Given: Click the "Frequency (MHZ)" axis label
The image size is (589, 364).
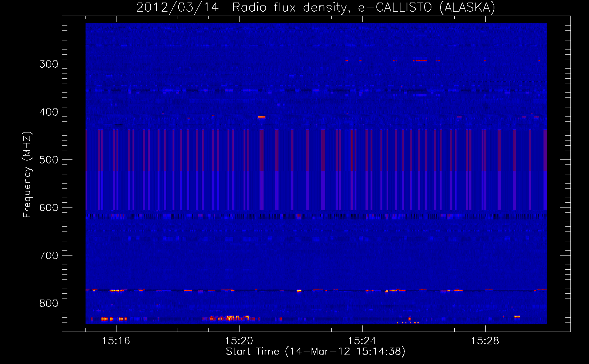Looking at the screenshot, I should click(27, 175).
